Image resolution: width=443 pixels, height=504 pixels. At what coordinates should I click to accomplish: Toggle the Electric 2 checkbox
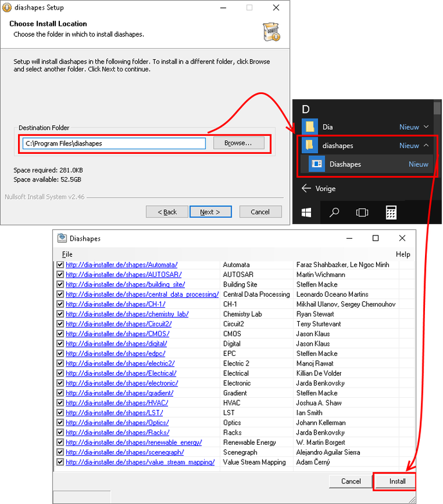[60, 363]
